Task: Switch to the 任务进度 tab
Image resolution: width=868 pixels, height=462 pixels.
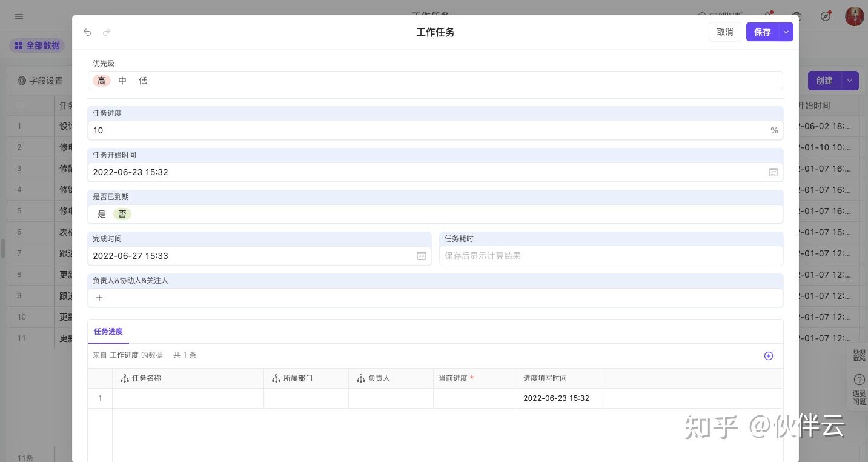Action: pos(108,332)
